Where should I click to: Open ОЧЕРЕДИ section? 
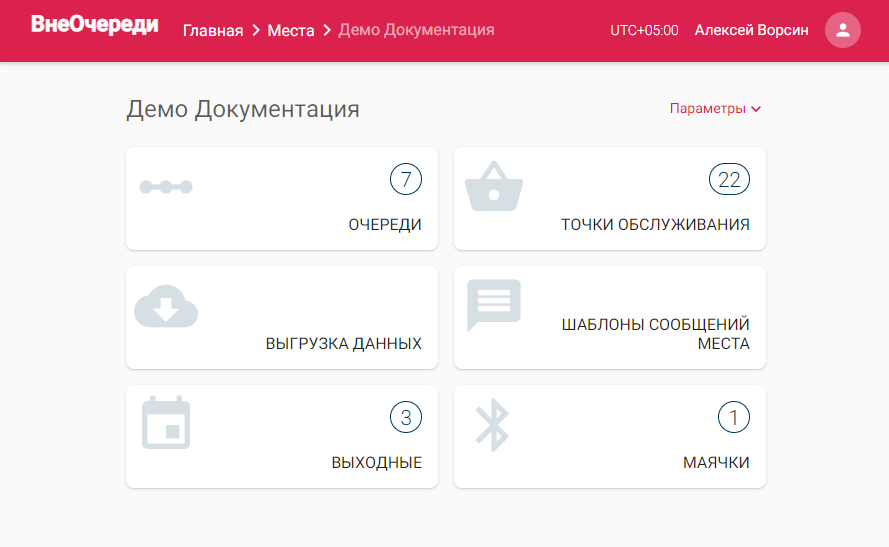click(282, 198)
